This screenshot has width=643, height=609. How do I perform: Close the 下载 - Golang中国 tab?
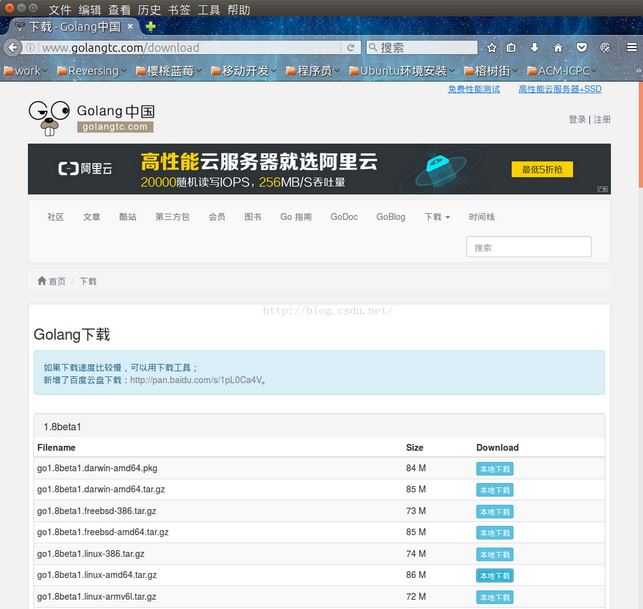point(130,27)
